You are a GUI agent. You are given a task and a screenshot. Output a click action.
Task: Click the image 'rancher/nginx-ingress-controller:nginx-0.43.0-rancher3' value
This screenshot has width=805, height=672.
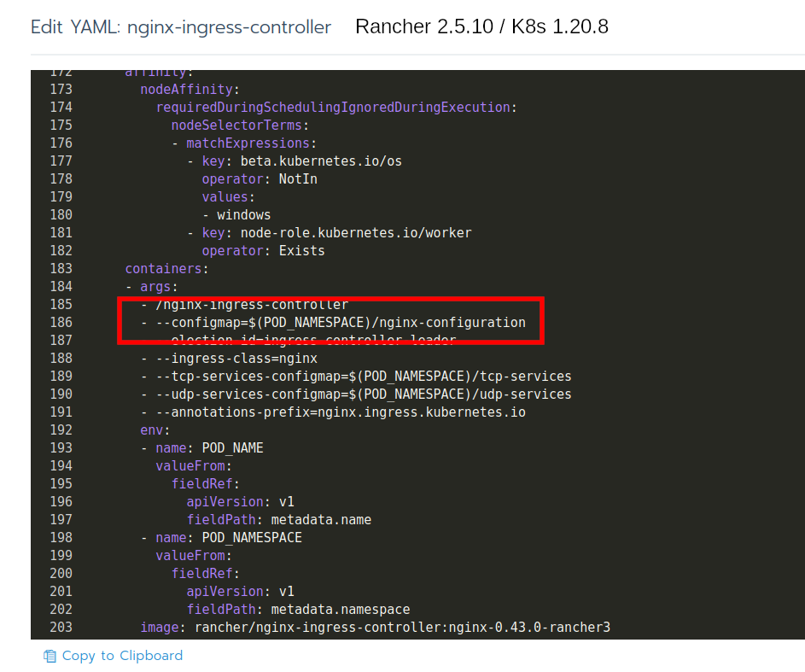click(x=403, y=628)
